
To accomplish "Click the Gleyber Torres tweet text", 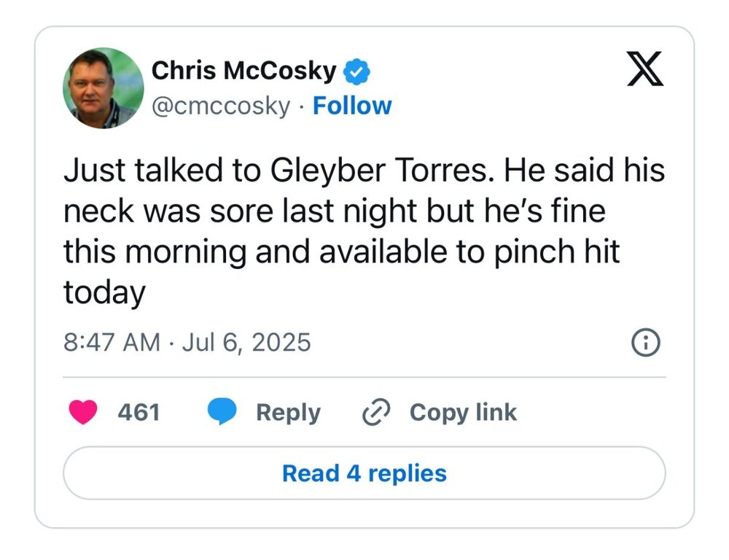I will pos(363,171).
